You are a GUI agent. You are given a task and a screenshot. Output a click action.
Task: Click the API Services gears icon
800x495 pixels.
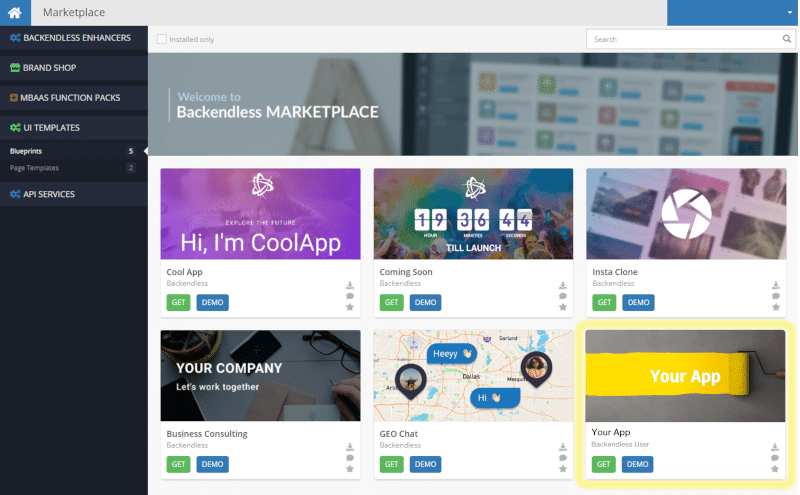15,194
